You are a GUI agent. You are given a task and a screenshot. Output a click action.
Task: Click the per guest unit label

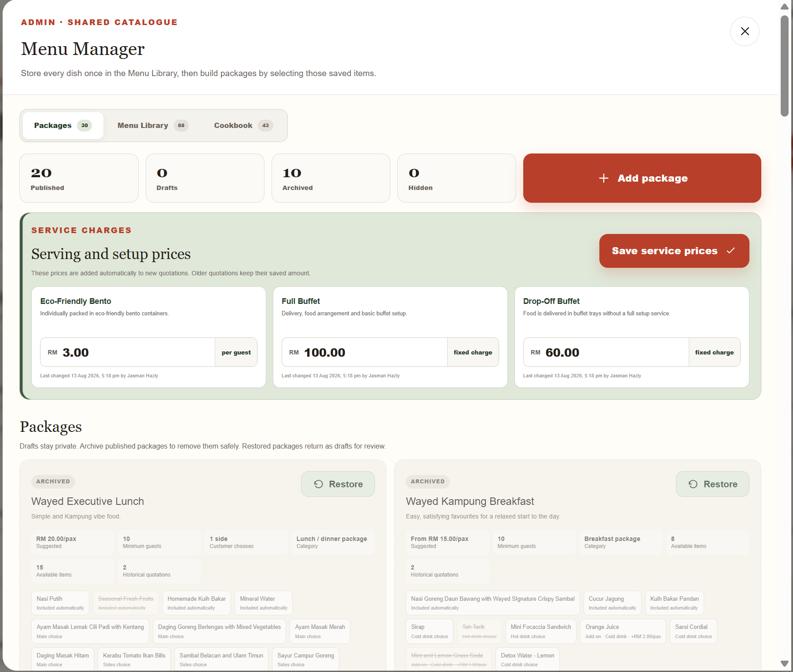pos(236,352)
